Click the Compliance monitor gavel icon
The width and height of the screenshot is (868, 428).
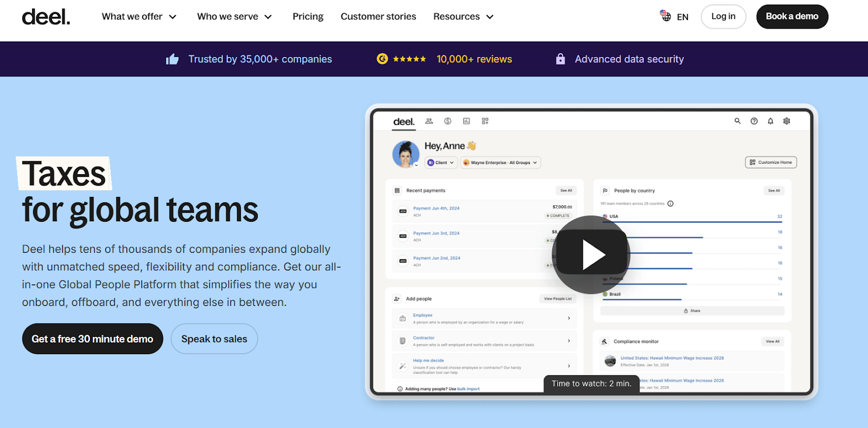(604, 342)
